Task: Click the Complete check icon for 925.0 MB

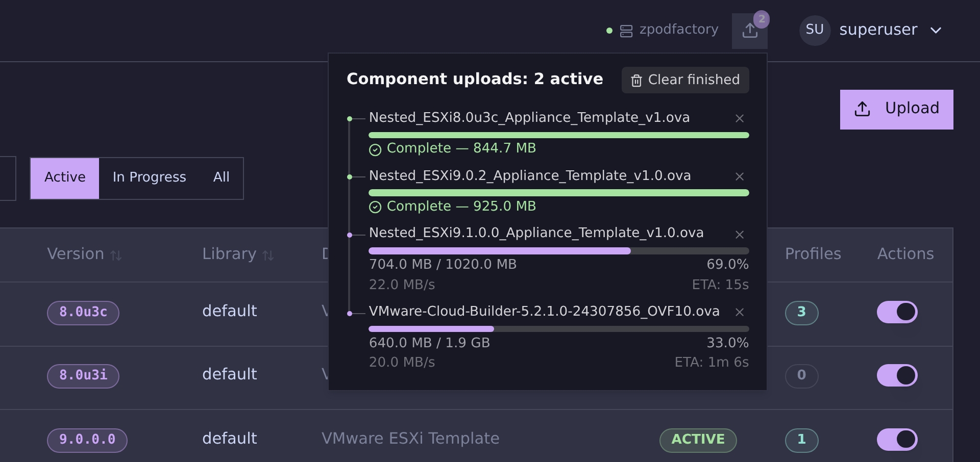Action: click(x=375, y=207)
